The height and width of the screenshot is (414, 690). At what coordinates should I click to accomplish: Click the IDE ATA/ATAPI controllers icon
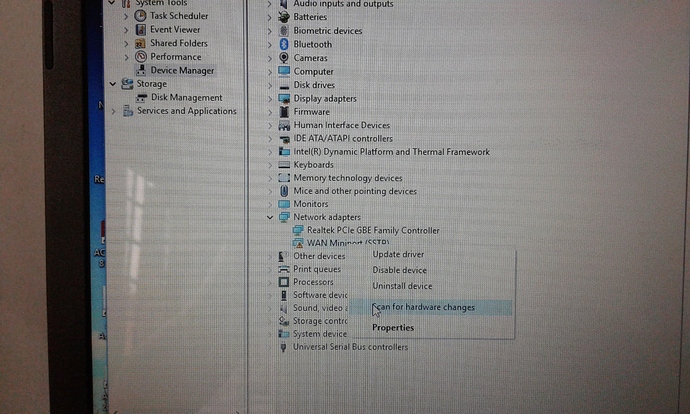tap(284, 139)
